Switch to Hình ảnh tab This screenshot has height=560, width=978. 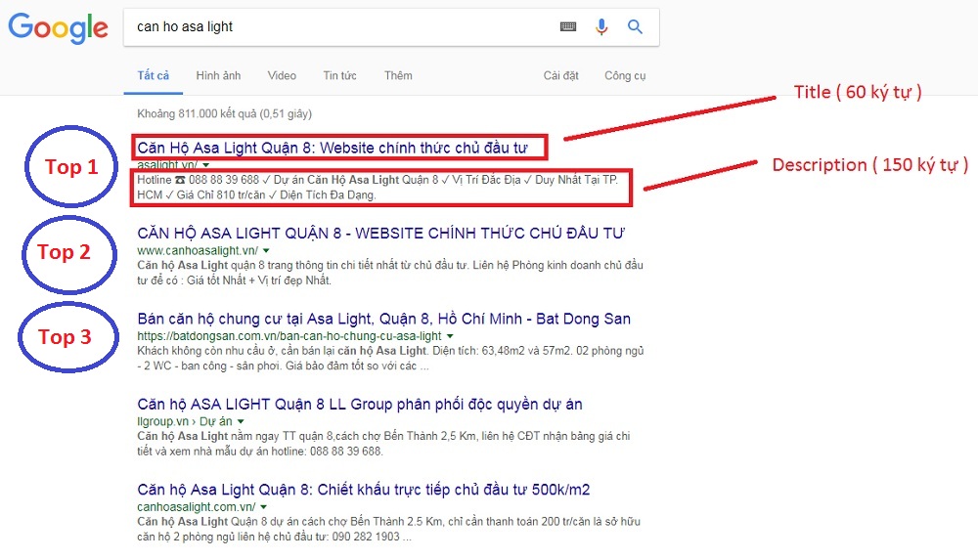point(218,76)
